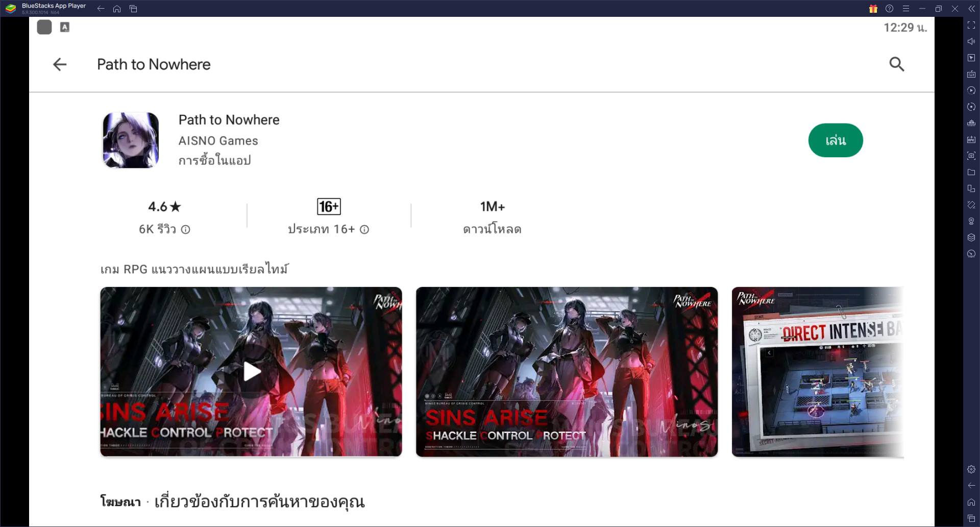Click BlueStacks title bar back arrow
Image resolution: width=980 pixels, height=527 pixels.
[101, 9]
